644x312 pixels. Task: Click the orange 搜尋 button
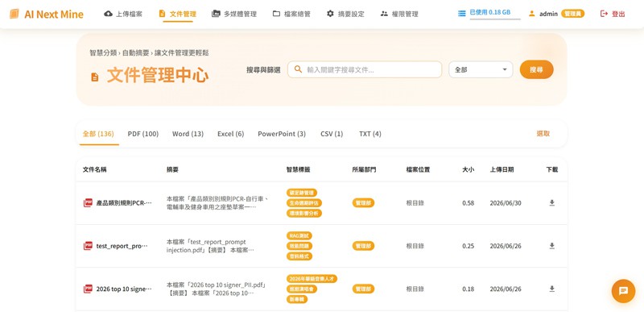point(536,69)
